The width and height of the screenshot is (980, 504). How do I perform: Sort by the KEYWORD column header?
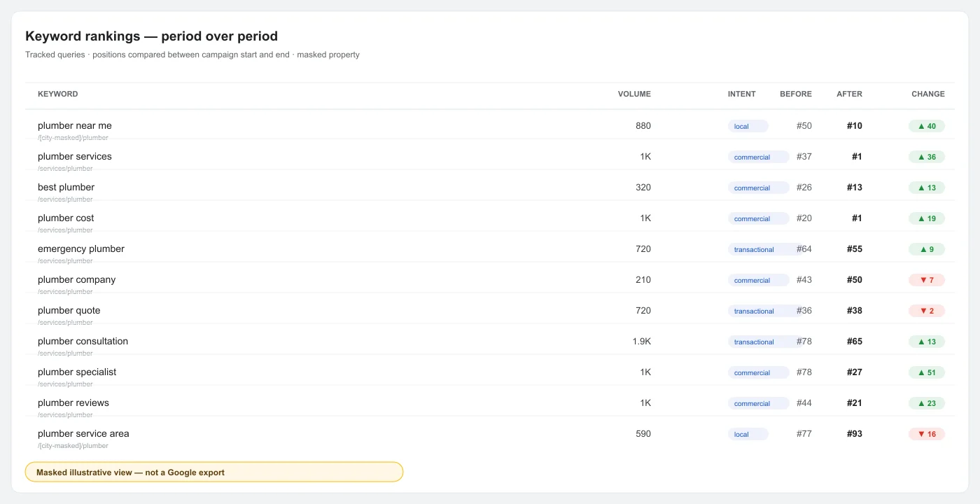pyautogui.click(x=58, y=94)
